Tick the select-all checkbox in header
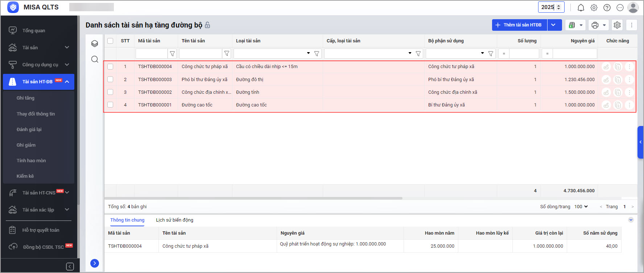 click(x=110, y=41)
